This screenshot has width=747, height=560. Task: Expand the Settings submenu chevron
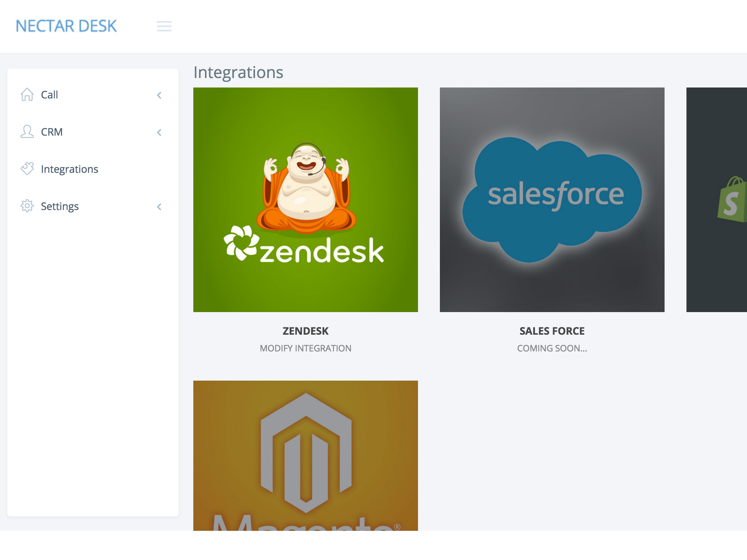159,207
